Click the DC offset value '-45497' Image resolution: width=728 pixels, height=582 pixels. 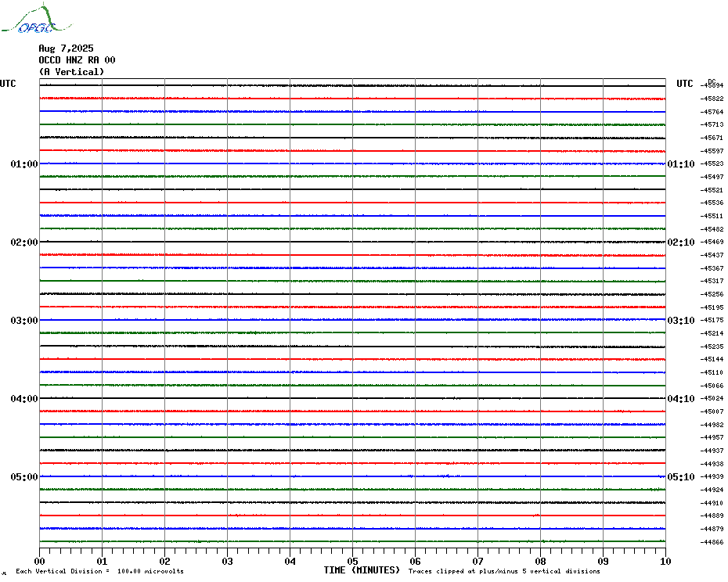tap(712, 177)
